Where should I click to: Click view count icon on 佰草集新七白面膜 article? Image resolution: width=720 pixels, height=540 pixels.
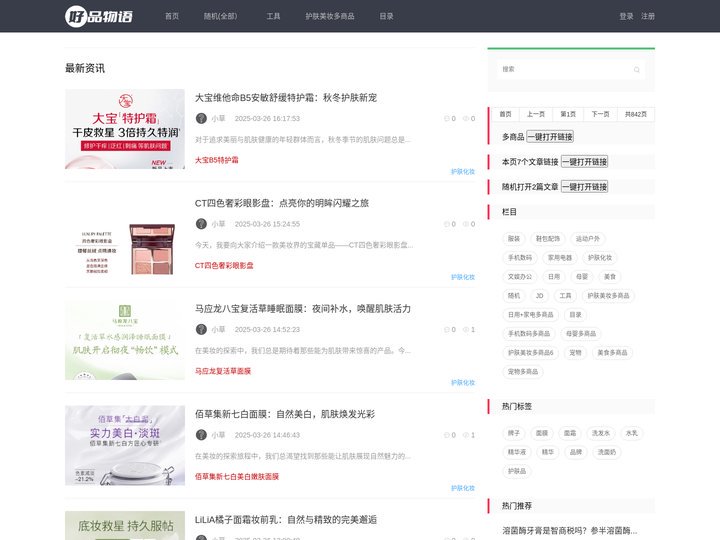pyautogui.click(x=466, y=435)
